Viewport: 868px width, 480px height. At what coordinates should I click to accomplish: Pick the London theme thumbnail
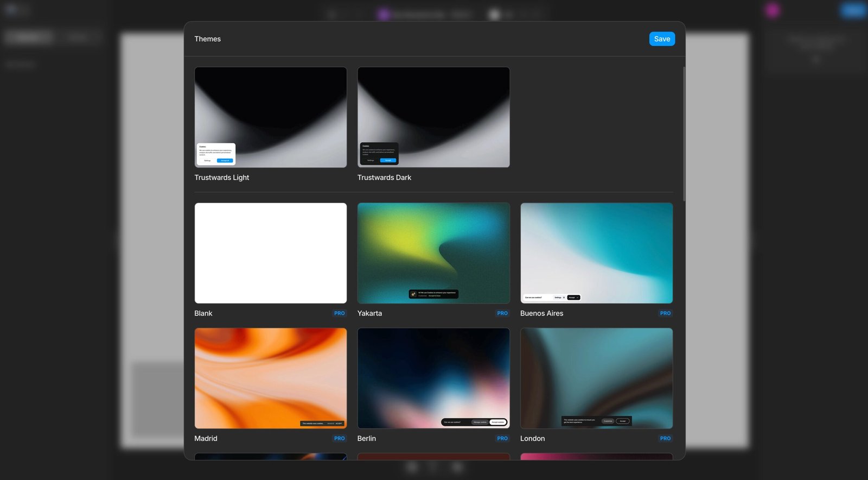point(596,378)
